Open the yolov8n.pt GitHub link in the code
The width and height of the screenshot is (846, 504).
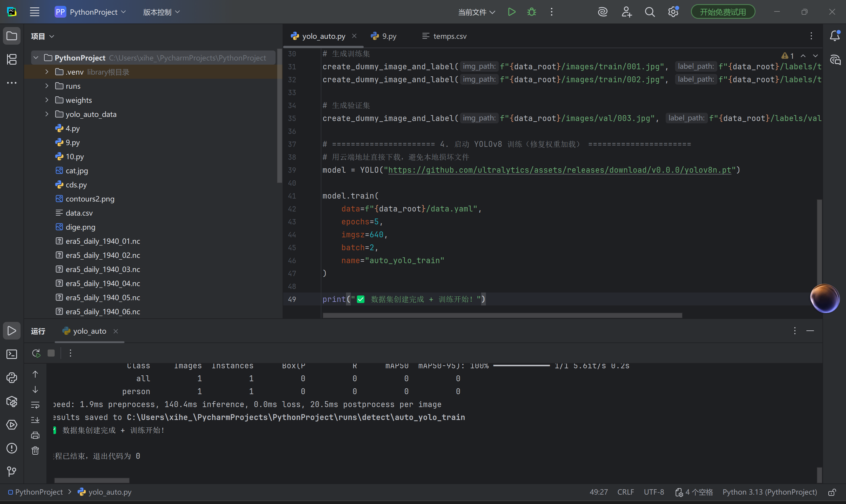pos(559,170)
